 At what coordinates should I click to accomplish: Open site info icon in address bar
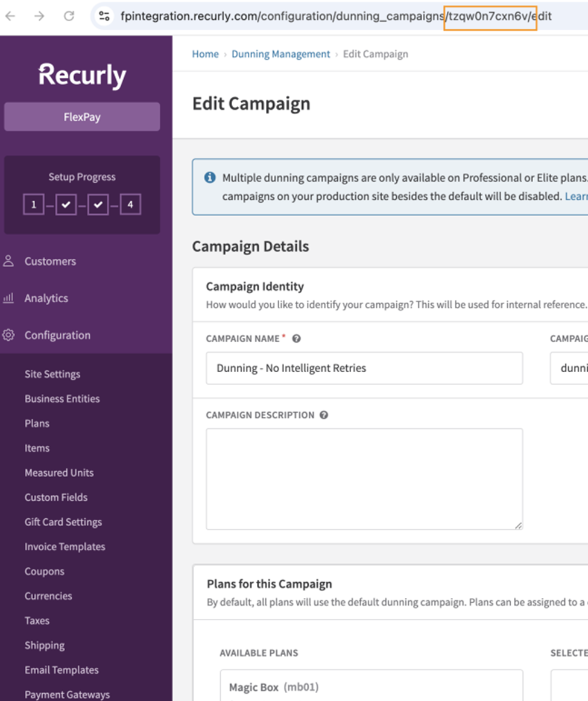pos(104,16)
